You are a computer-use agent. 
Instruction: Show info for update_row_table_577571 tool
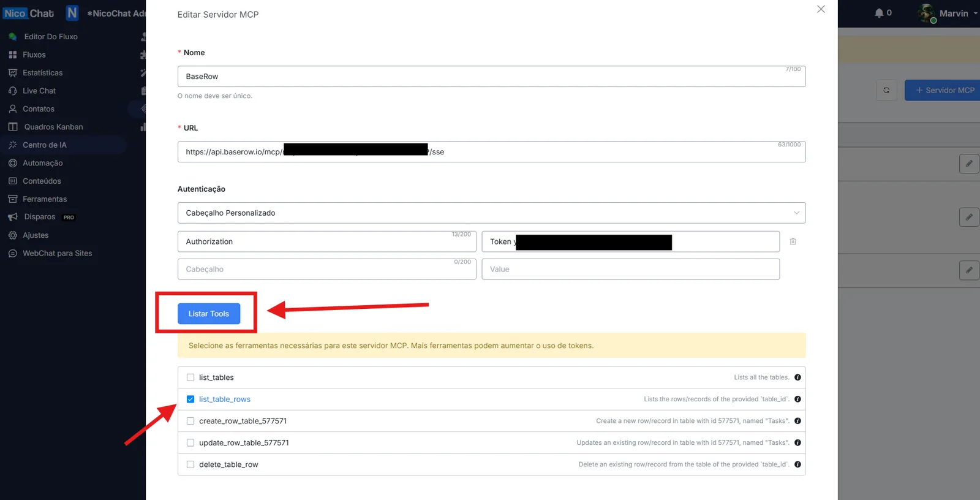797,442
